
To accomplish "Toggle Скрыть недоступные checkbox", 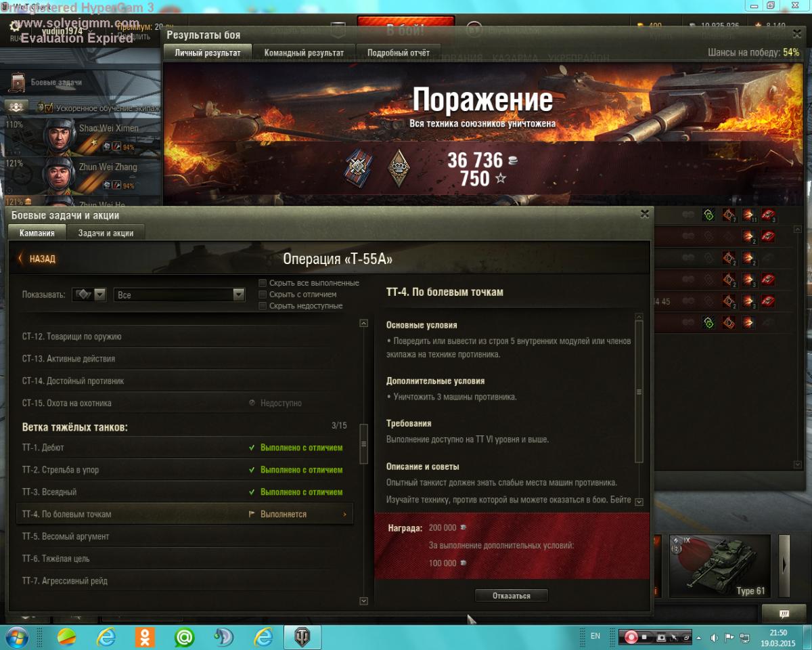I will 263,306.
